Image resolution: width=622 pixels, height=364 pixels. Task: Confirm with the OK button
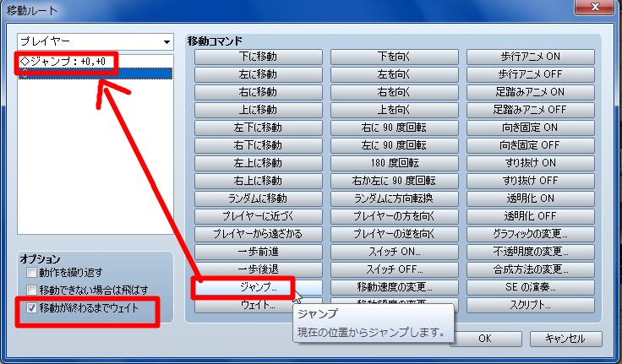click(x=486, y=339)
